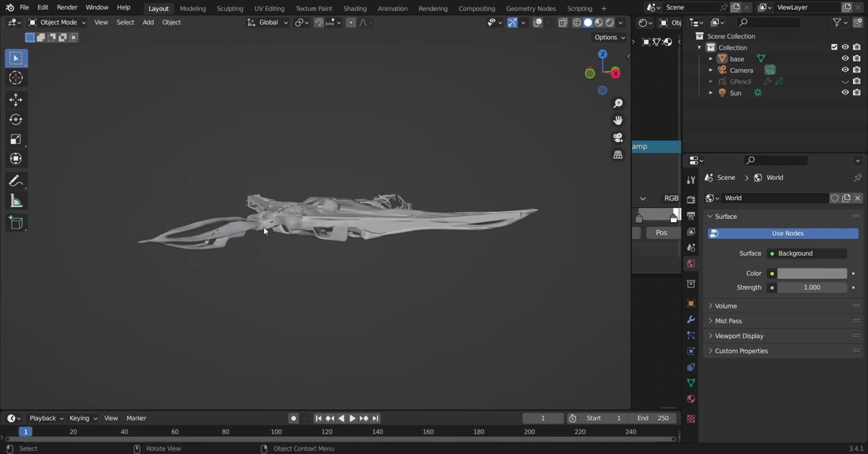Toggle proportional editing in the header
Image resolution: width=868 pixels, height=454 pixels.
[351, 23]
